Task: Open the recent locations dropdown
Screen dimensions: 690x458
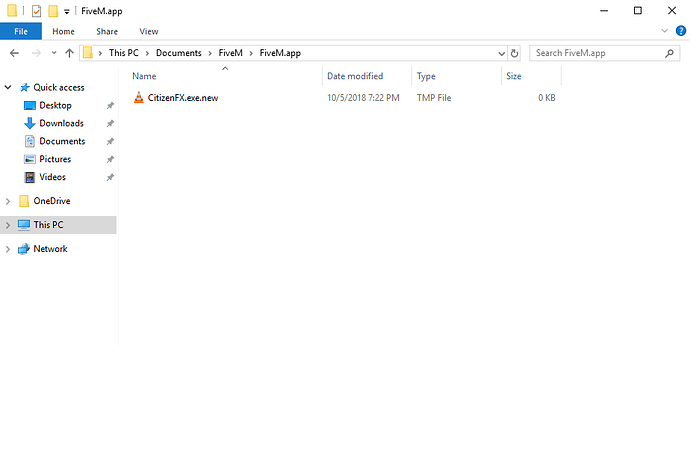Action: pyautogui.click(x=54, y=53)
